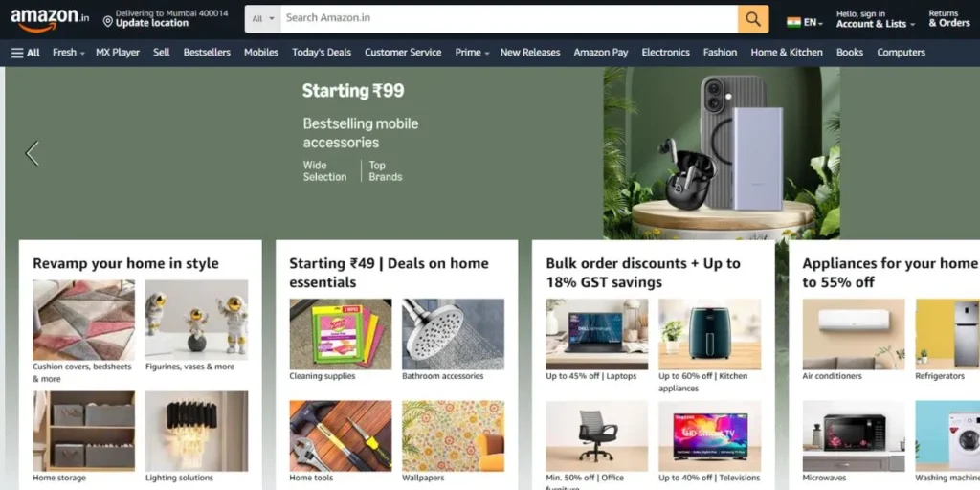
Task: Click the Amazon.in logo
Action: 50,19
